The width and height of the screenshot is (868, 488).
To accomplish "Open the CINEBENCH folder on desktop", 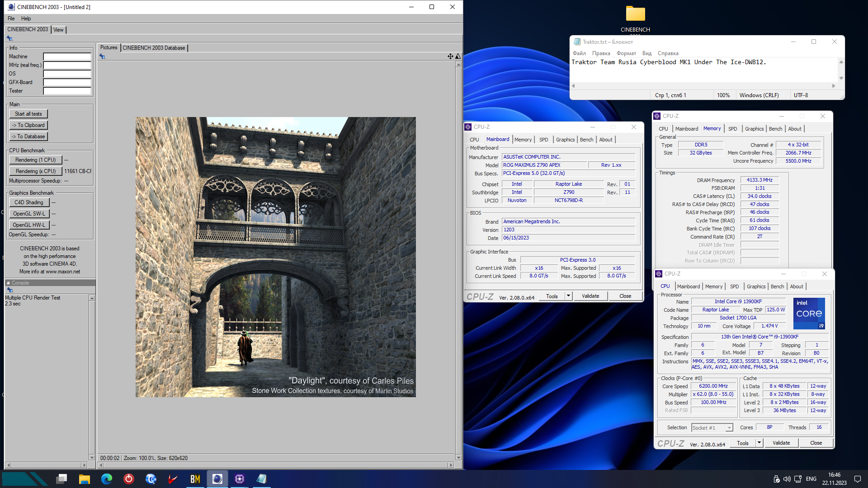I will pos(635,19).
